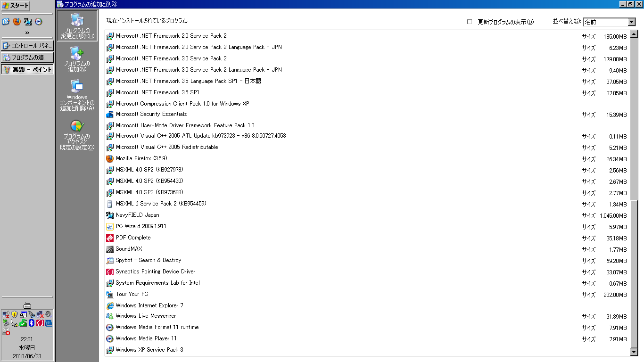
Task: Launch Windows Media Player from quick launch
Action: [39, 21]
